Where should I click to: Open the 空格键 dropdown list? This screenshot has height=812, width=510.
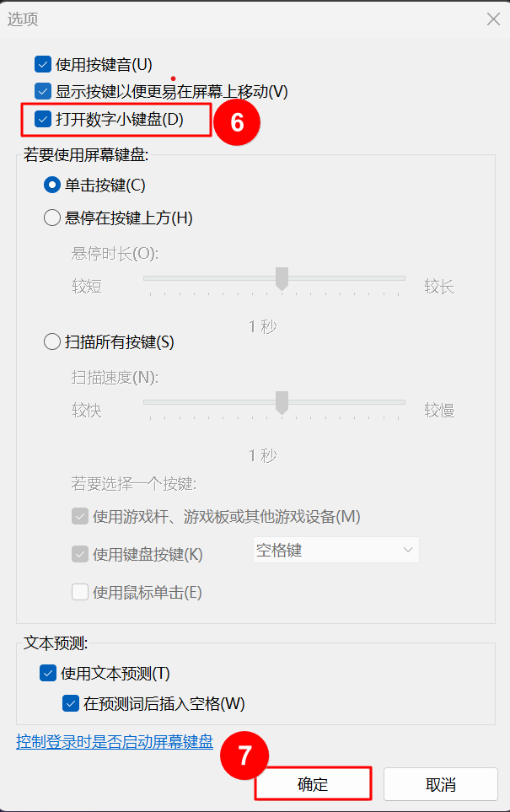[x=336, y=551]
